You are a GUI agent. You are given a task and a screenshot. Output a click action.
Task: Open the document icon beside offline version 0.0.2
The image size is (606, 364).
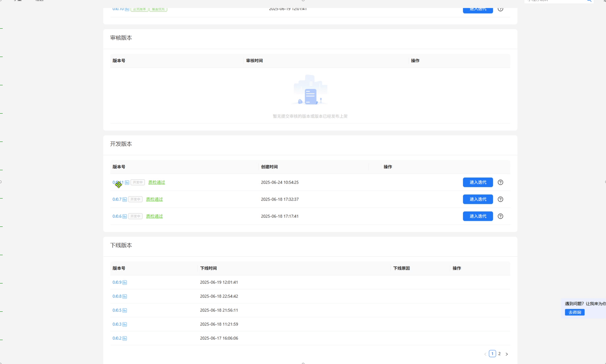pyautogui.click(x=125, y=338)
